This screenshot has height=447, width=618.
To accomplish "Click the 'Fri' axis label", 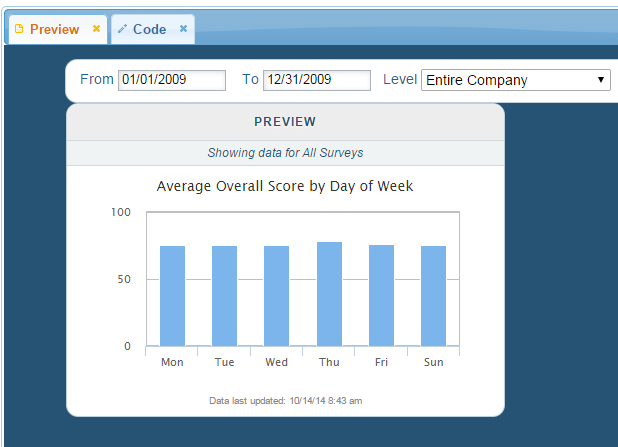I will [x=381, y=362].
